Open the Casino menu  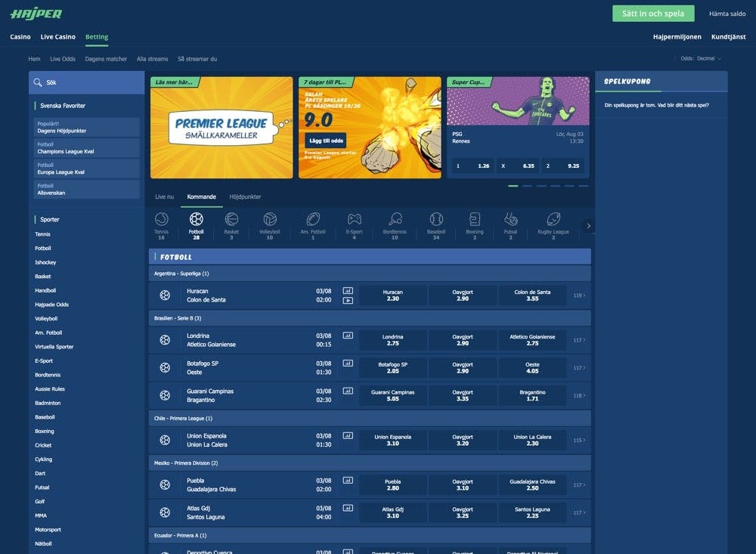click(x=20, y=36)
